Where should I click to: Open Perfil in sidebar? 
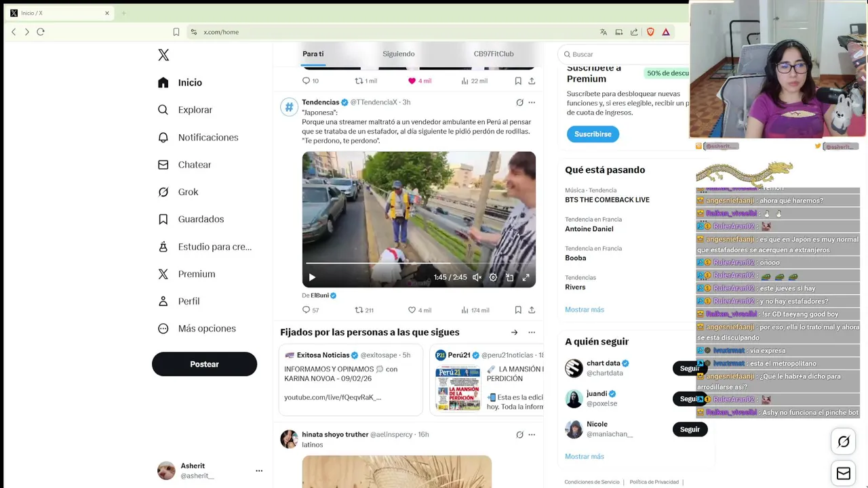click(x=179, y=301)
